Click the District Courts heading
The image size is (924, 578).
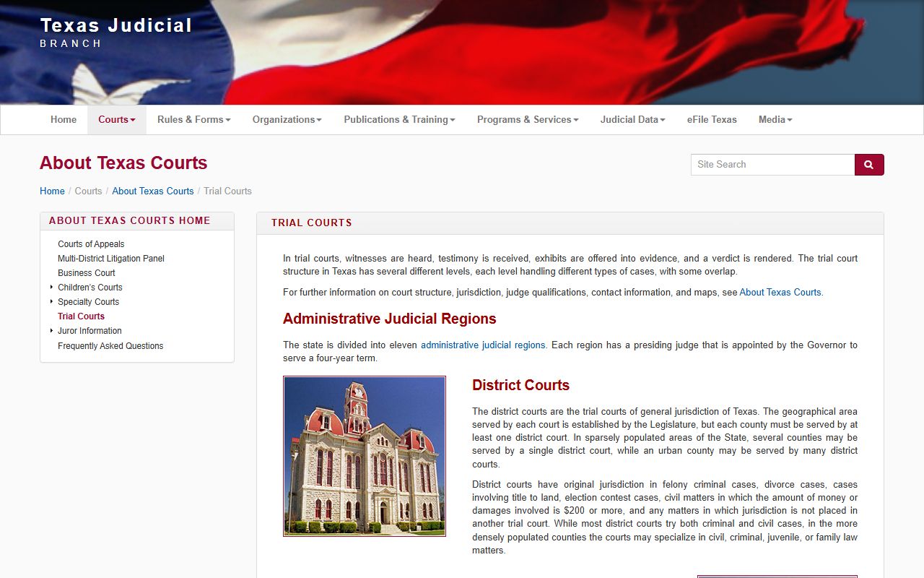pos(521,386)
